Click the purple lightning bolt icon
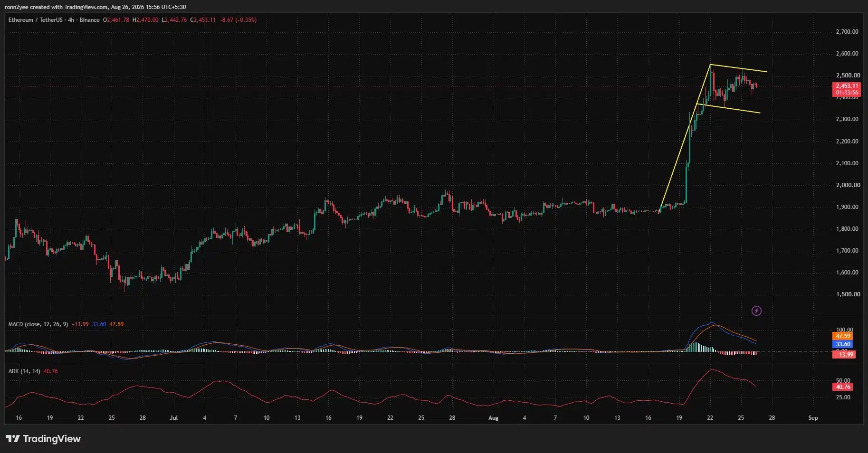Screen dimensions: 868x453 coord(756,311)
